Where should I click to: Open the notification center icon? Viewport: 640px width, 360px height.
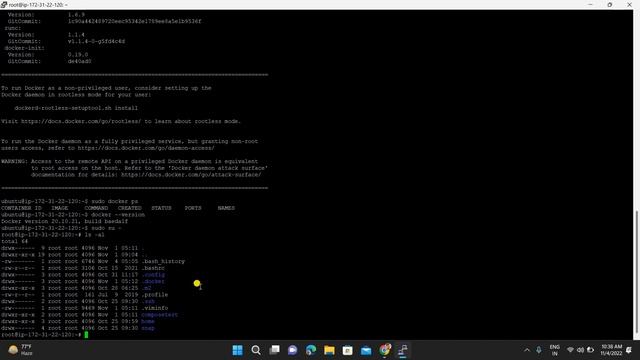[629, 350]
